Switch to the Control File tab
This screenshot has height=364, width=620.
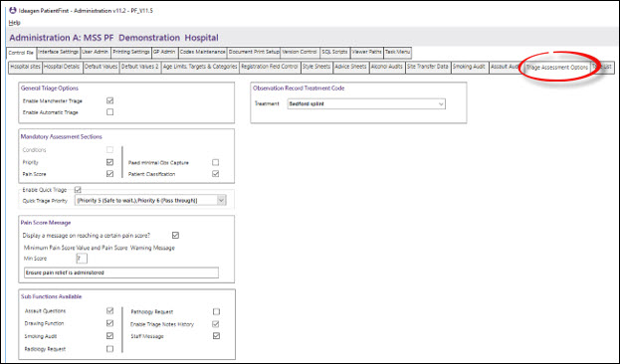click(21, 53)
